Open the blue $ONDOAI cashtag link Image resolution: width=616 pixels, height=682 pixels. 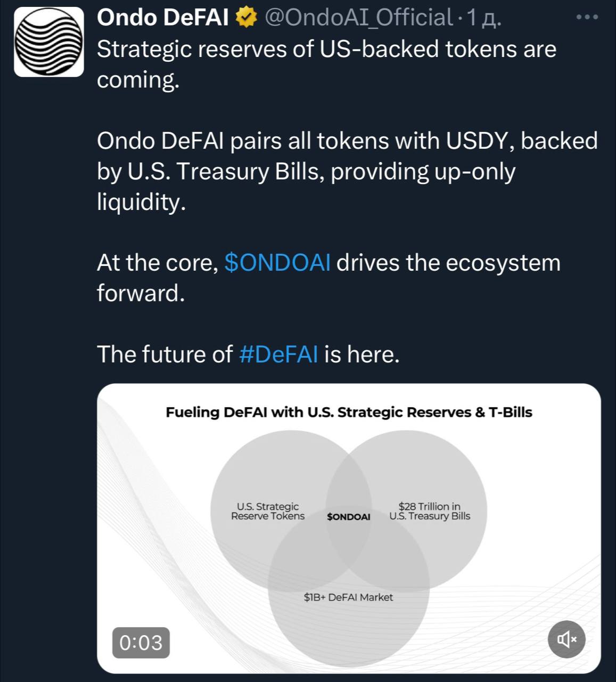pyautogui.click(x=277, y=263)
